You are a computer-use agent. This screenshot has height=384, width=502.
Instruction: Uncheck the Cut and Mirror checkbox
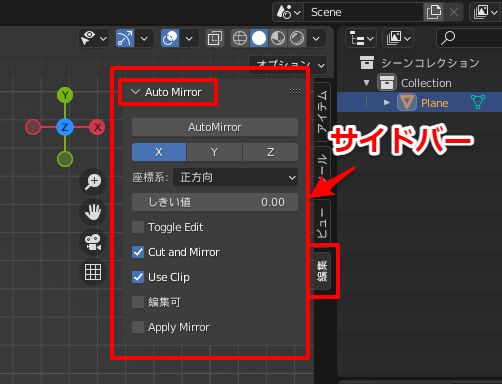coord(138,252)
